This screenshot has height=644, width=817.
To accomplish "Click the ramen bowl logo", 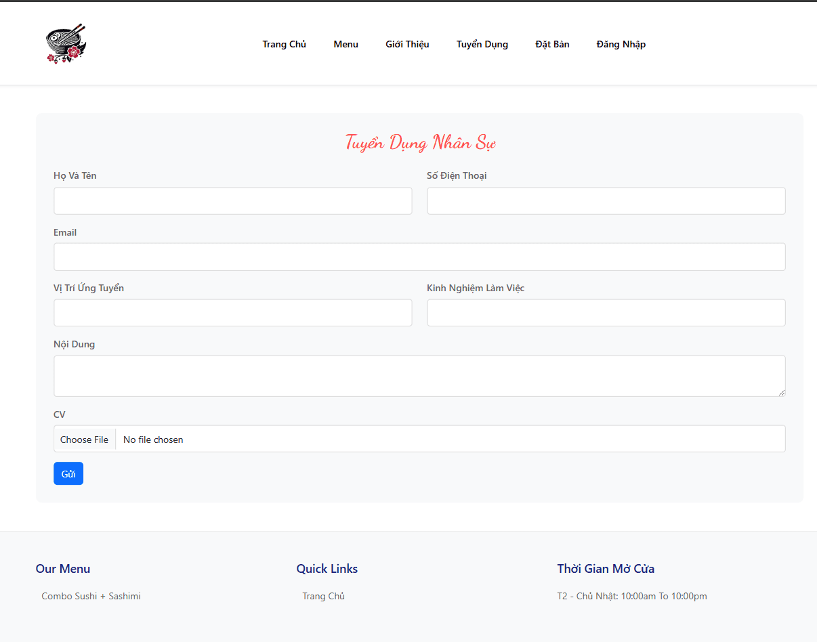I will [x=66, y=44].
